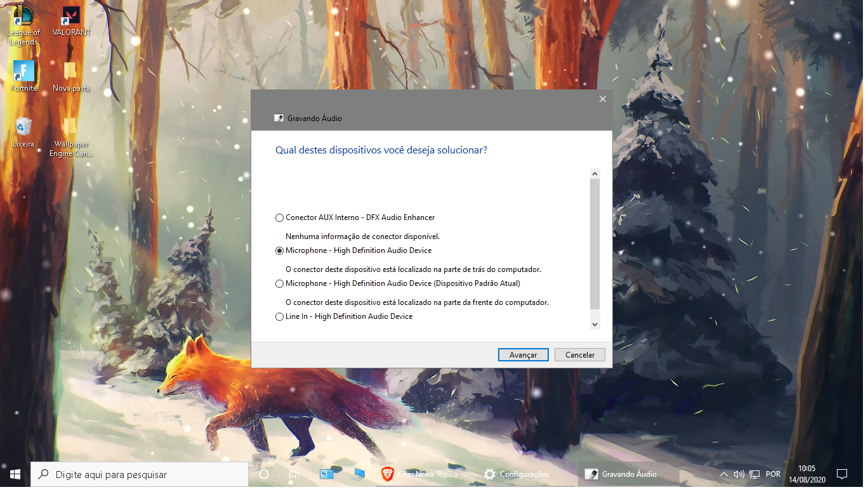Close the Gravando Áudio troubleshooter window

click(x=603, y=99)
